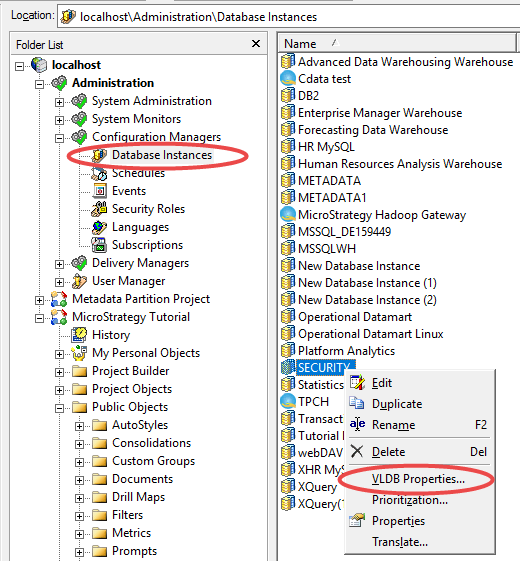520x561 pixels.
Task: Click the Subscriptions icon
Action: point(99,245)
